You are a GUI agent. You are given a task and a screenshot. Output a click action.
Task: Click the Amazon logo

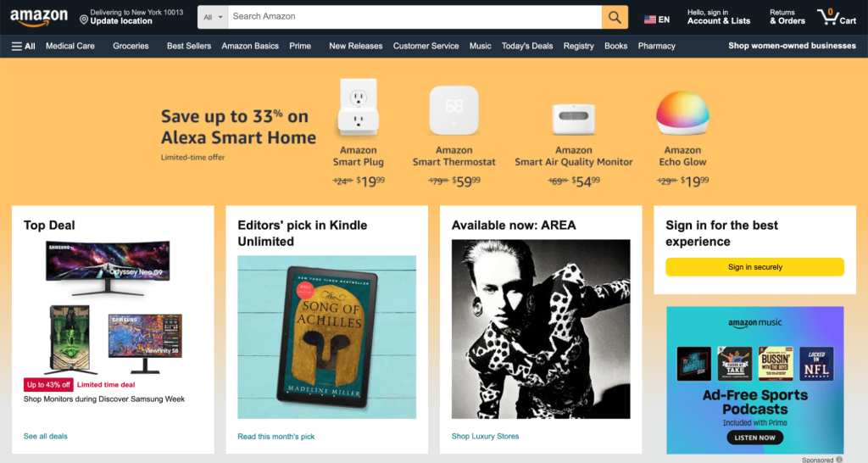point(39,16)
